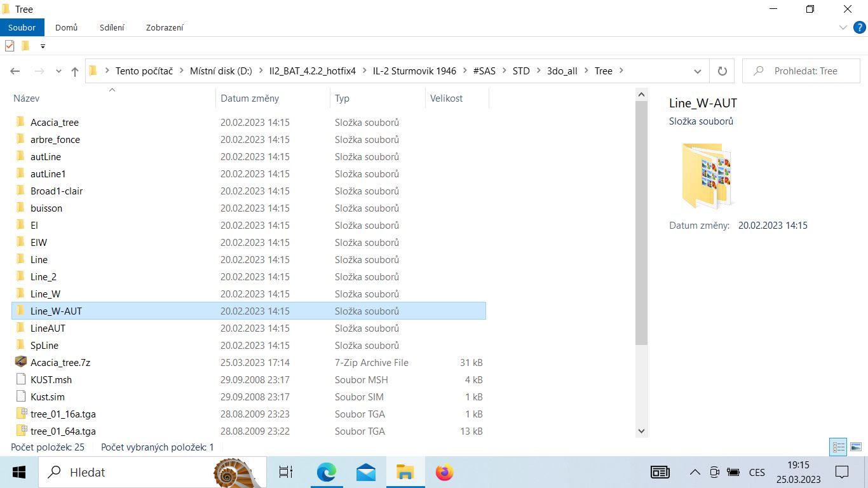Select the ElW folder icon
The image size is (868, 488).
[x=20, y=242]
